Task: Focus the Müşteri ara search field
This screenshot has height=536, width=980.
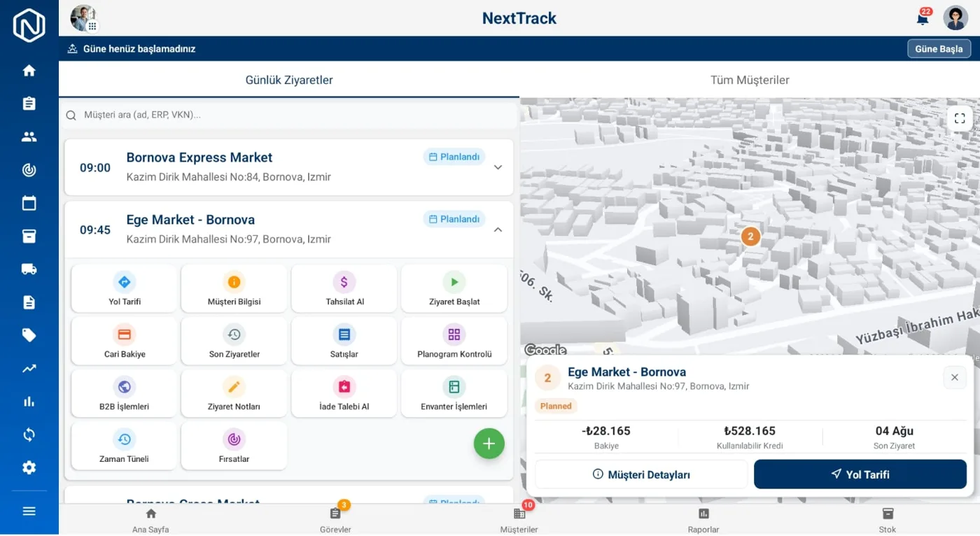Action: point(289,115)
